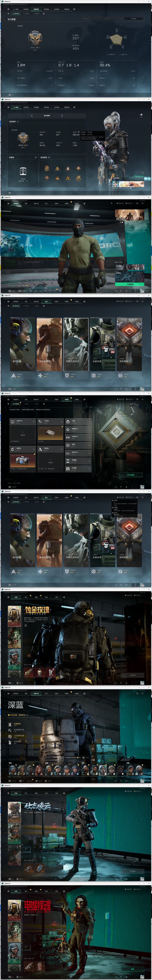Select the first item tile in the 壮志凌云 window
Screen dimensions: 152x980
[29, 869]
